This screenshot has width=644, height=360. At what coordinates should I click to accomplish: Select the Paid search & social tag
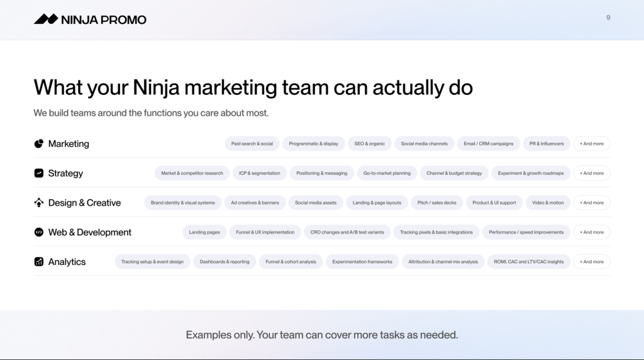252,143
